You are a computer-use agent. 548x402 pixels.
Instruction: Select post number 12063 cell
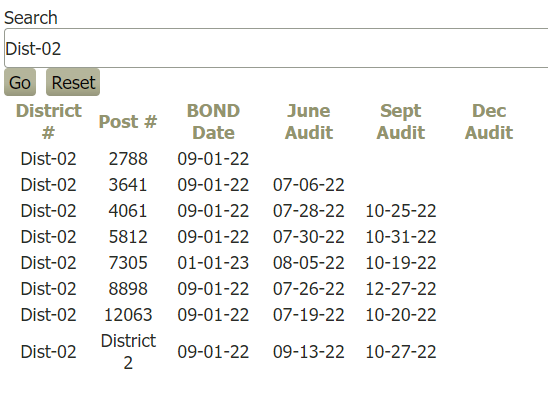point(128,315)
